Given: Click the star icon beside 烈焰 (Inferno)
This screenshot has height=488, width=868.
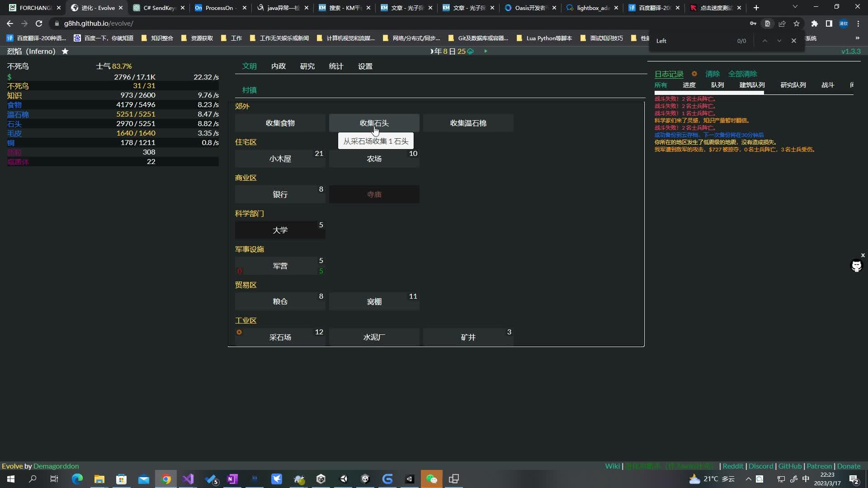Looking at the screenshot, I should pos(65,52).
